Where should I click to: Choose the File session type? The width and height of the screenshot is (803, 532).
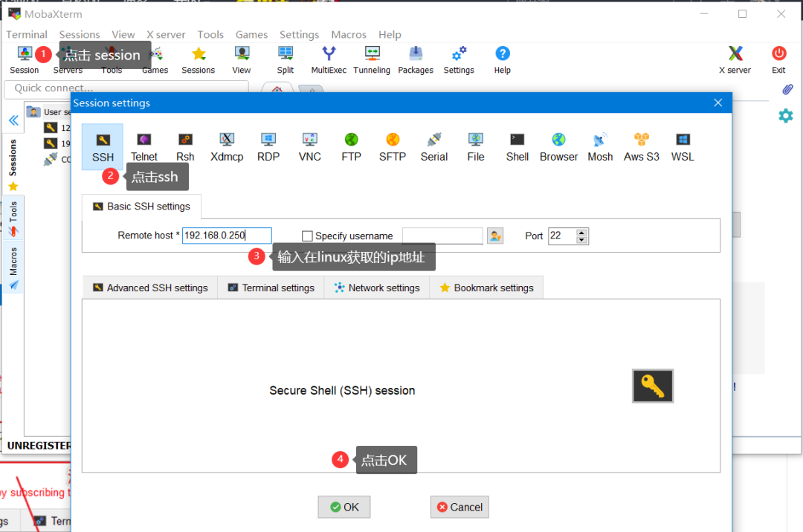[475, 147]
